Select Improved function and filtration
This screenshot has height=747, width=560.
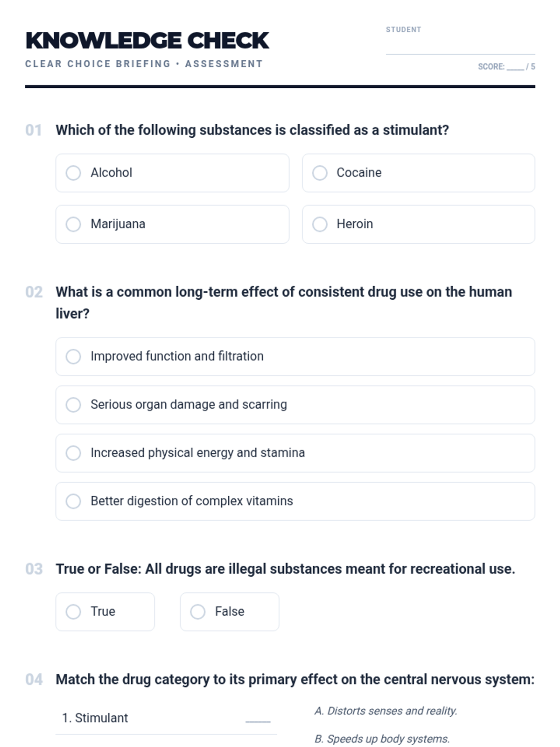(73, 357)
